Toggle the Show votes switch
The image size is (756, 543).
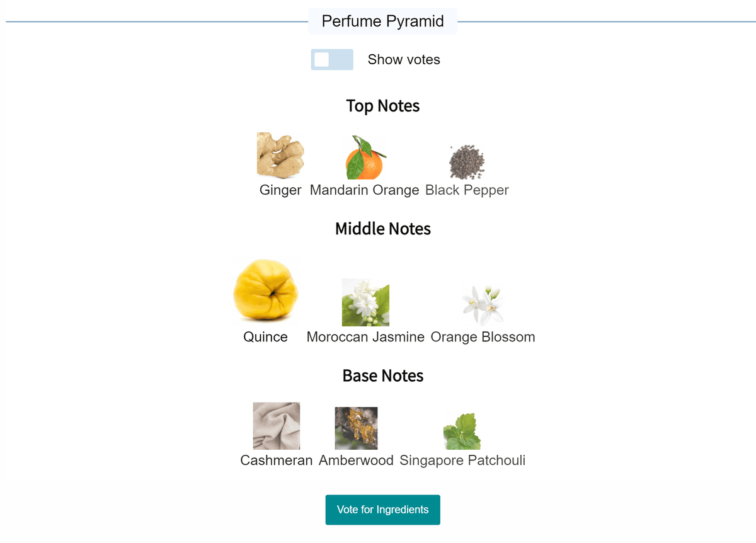point(332,59)
